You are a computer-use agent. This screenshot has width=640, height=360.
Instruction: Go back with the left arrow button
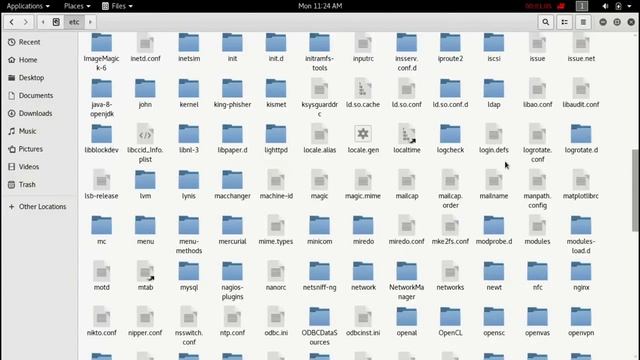pyautogui.click(x=11, y=22)
